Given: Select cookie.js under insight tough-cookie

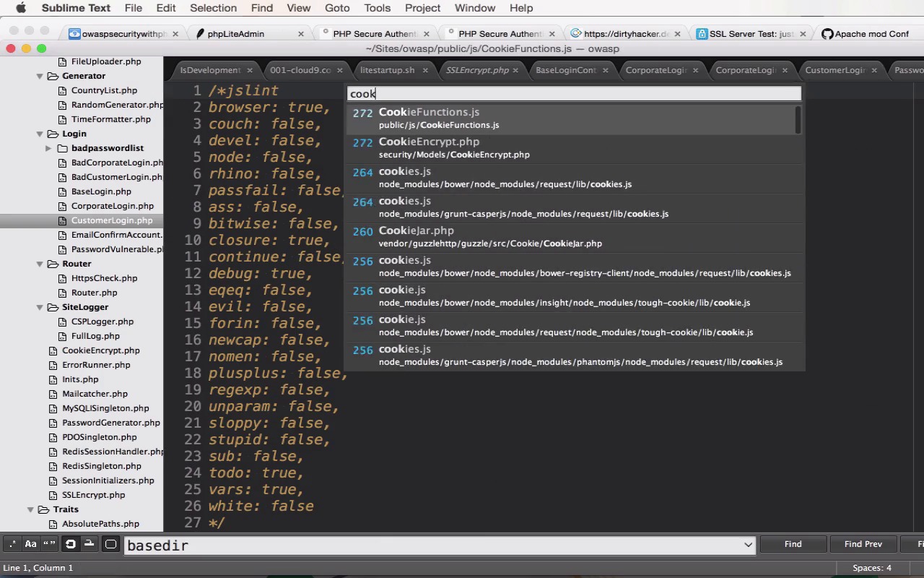Looking at the screenshot, I should click(x=574, y=296).
